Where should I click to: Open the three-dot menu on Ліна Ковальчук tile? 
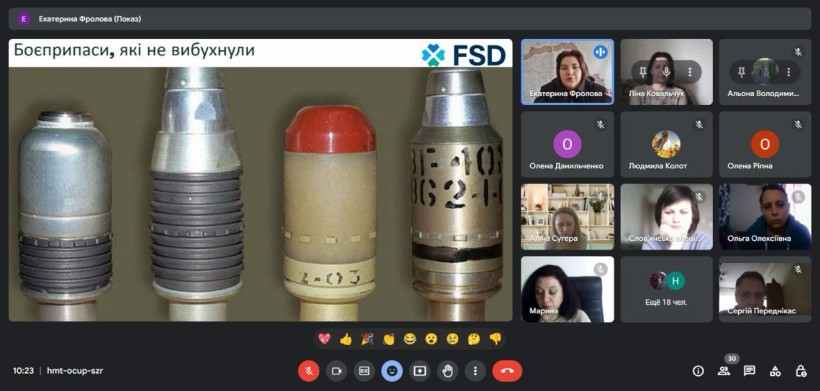[690, 72]
